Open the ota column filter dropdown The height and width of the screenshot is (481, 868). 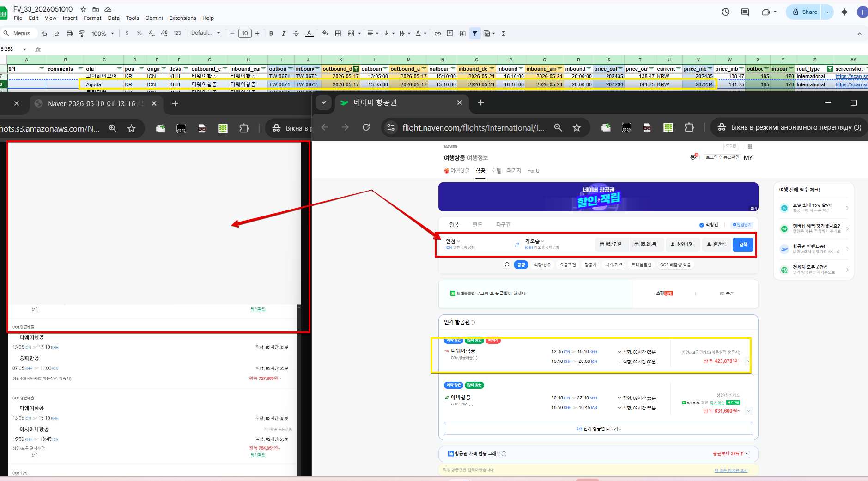[x=120, y=69]
